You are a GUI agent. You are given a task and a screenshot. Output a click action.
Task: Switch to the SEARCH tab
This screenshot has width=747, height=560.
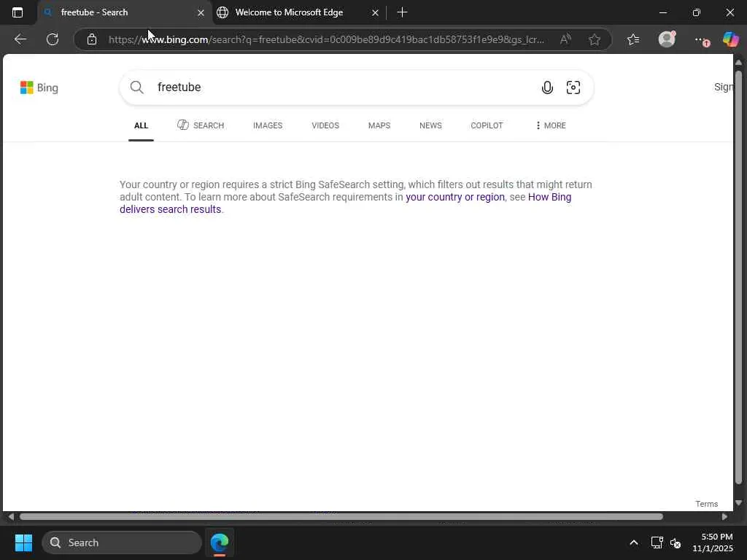[201, 125]
